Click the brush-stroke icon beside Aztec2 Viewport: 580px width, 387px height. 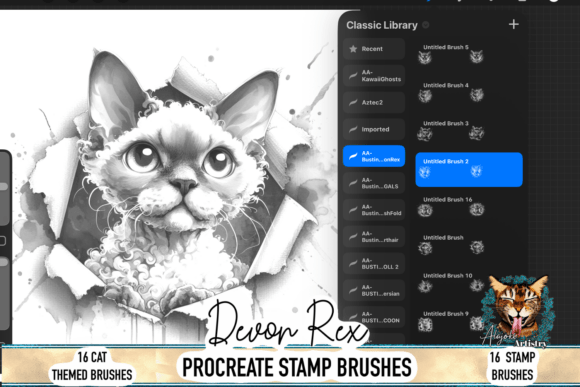353,102
